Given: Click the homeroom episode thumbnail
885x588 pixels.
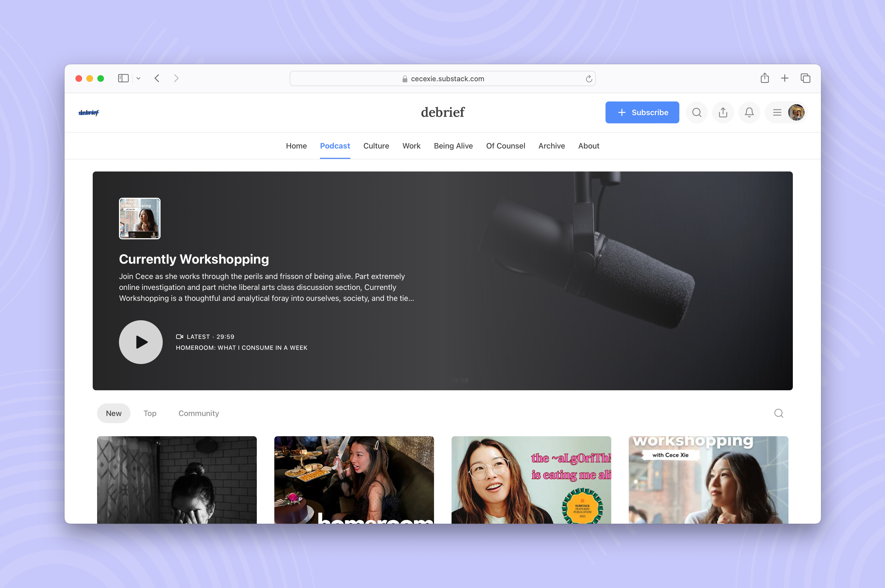Looking at the screenshot, I should [354, 479].
